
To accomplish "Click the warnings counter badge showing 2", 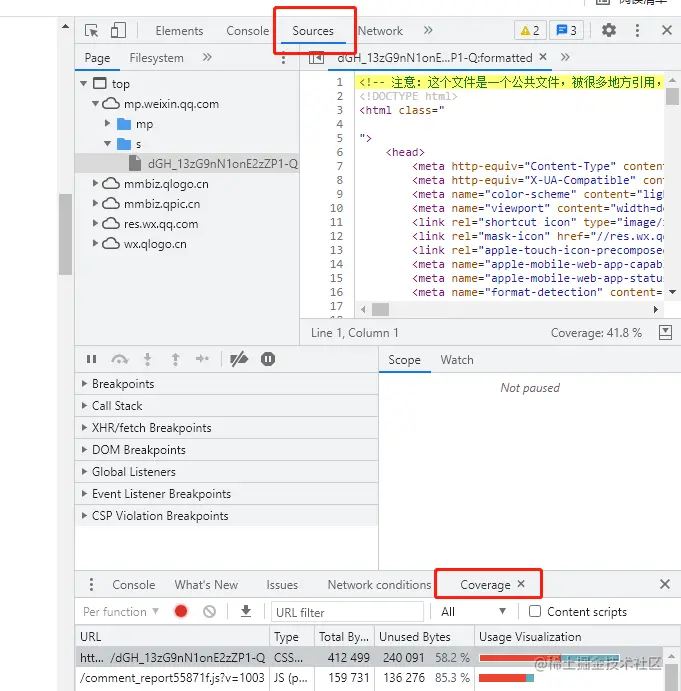I will 530,30.
